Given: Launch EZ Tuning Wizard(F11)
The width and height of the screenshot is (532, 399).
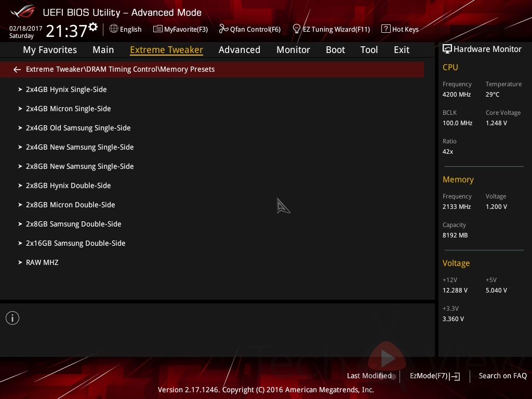Looking at the screenshot, I should tap(336, 30).
